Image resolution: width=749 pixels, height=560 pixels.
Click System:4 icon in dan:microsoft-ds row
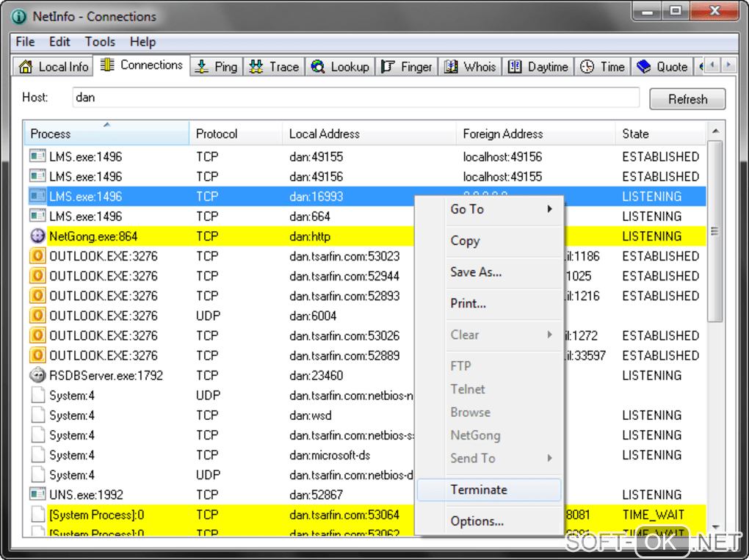click(x=37, y=454)
